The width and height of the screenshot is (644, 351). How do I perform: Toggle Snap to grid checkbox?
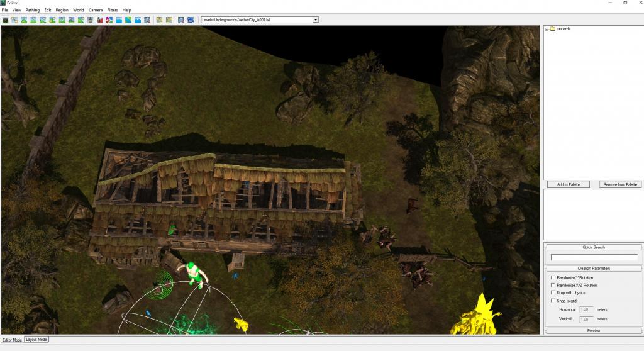click(x=553, y=301)
